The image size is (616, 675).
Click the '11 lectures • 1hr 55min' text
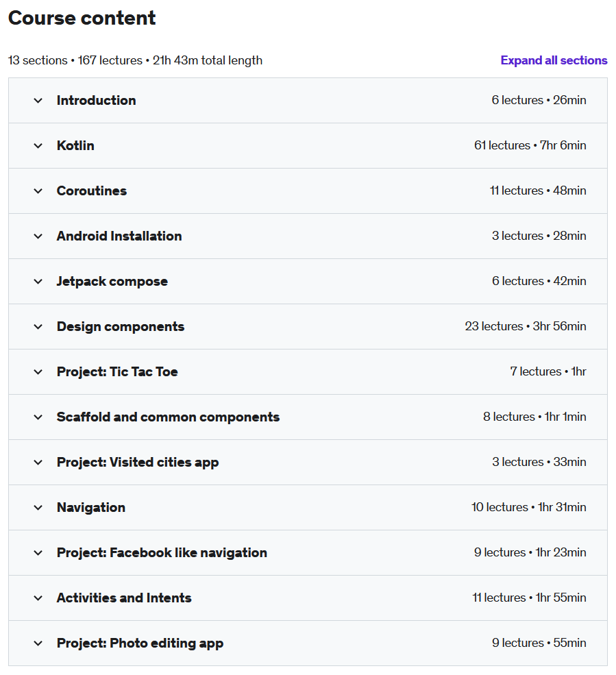530,598
